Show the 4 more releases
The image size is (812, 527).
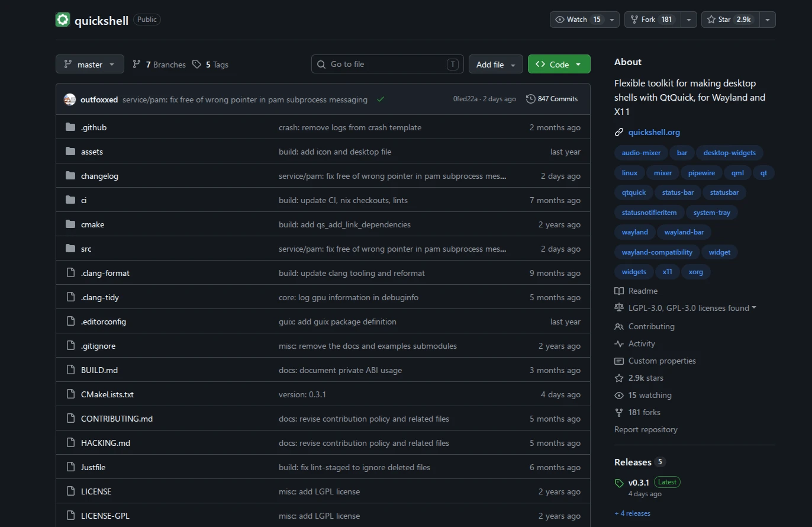click(632, 513)
